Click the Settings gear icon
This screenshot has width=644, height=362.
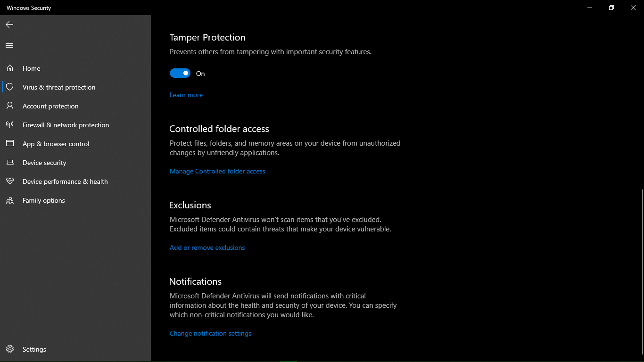(10, 349)
